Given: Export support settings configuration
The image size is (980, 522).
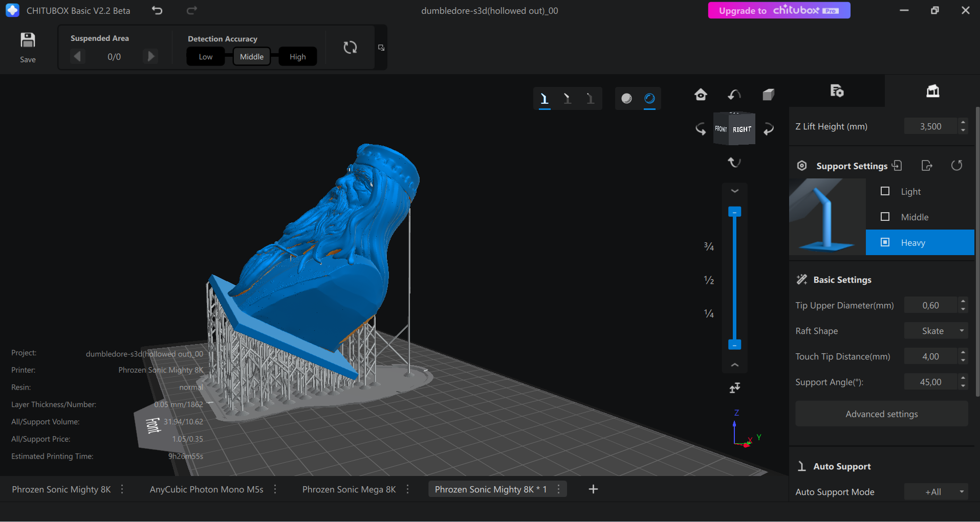Looking at the screenshot, I should (x=927, y=166).
